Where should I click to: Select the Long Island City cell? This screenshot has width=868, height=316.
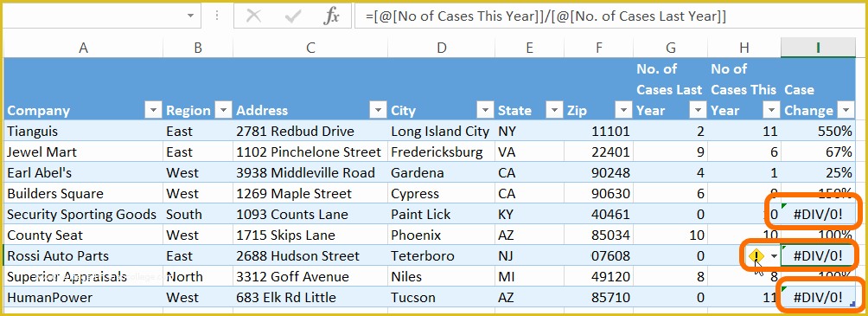441,132
